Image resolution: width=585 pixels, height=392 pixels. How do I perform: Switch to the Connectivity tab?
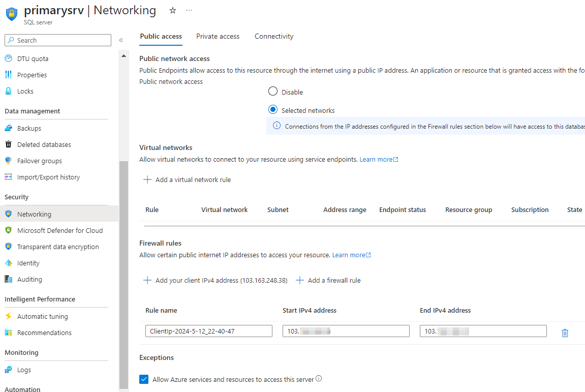point(274,36)
